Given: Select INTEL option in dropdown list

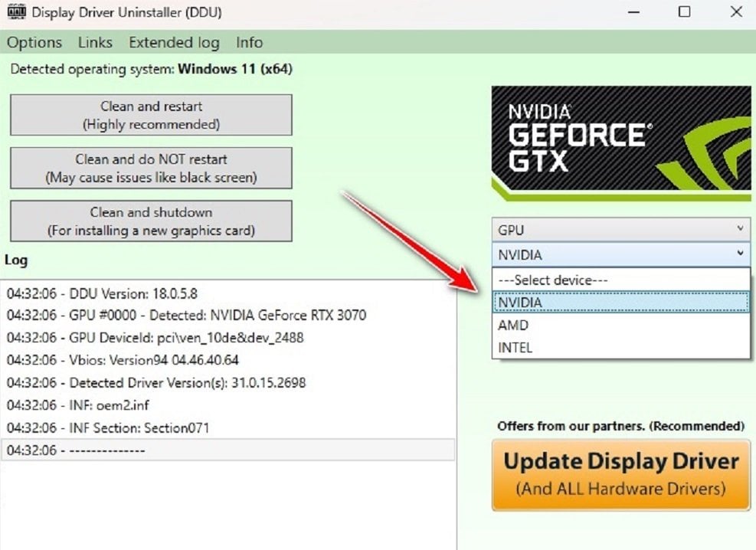Looking at the screenshot, I should tap(621, 348).
